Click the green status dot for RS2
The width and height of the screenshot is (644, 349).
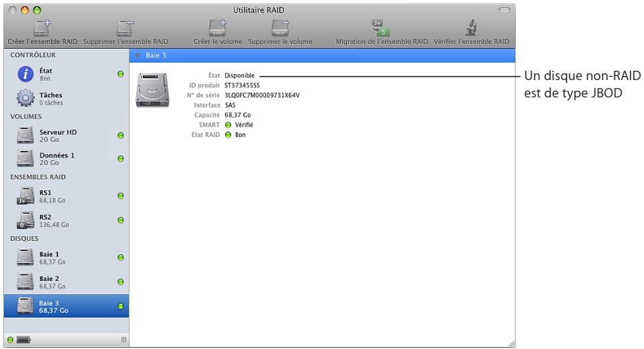[x=121, y=220]
